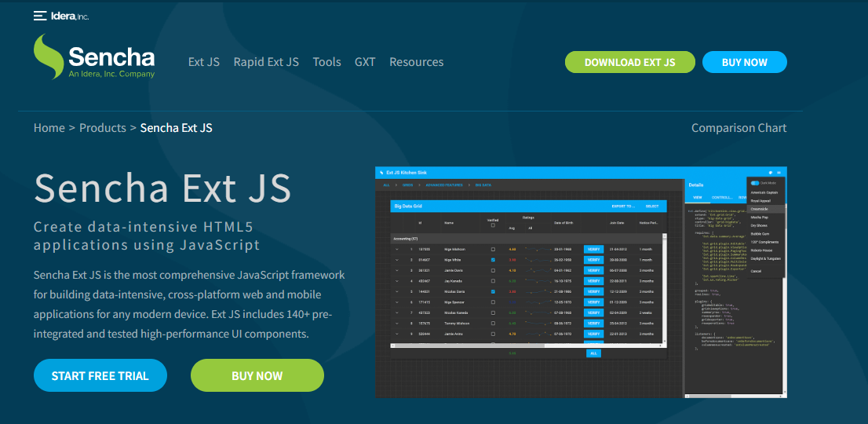Toggle the Dark Mode switch in theme menu
This screenshot has width=868, height=424.
pyautogui.click(x=754, y=183)
